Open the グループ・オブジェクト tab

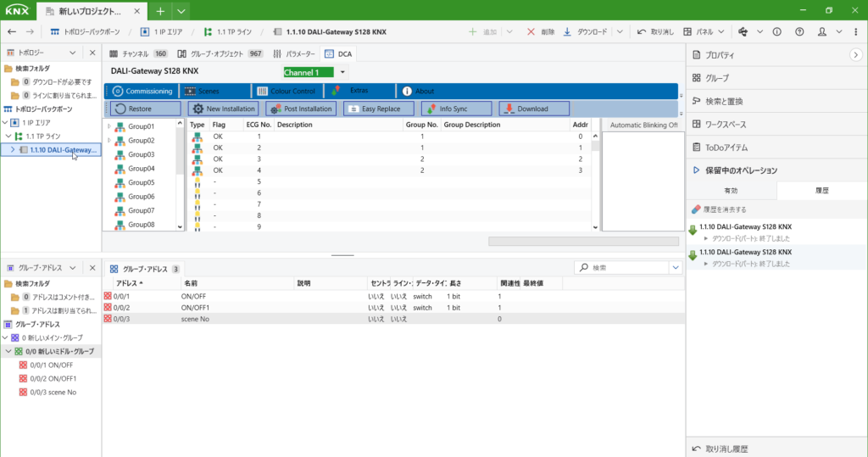(x=220, y=53)
